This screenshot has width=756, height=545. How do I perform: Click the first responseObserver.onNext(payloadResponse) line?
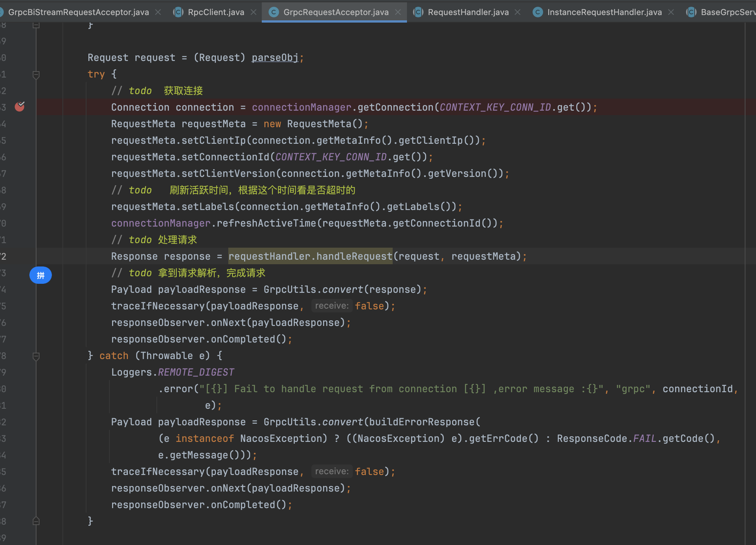(231, 323)
